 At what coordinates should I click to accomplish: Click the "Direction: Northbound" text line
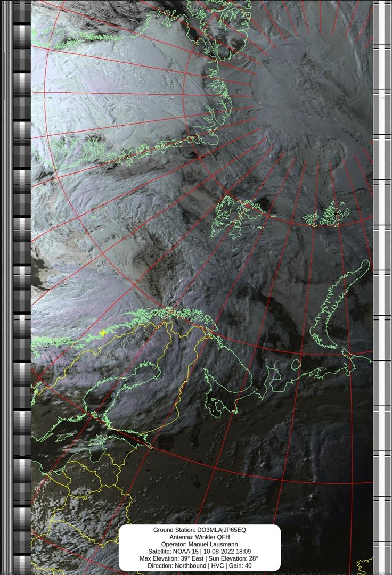coord(177,566)
